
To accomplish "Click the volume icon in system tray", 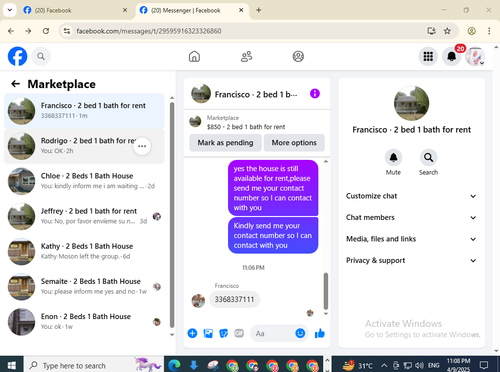I will (x=419, y=366).
